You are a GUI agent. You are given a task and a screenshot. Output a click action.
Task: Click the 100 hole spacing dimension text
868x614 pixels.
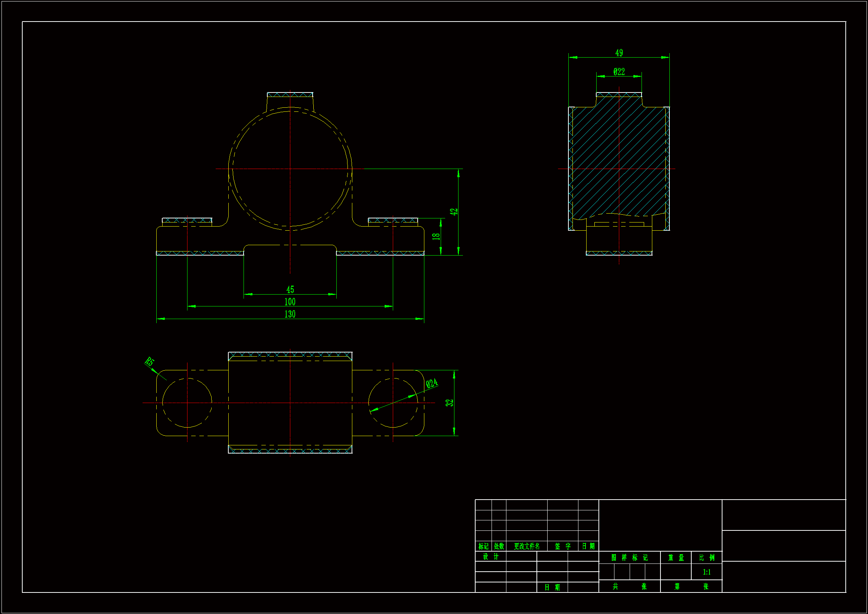(x=290, y=302)
